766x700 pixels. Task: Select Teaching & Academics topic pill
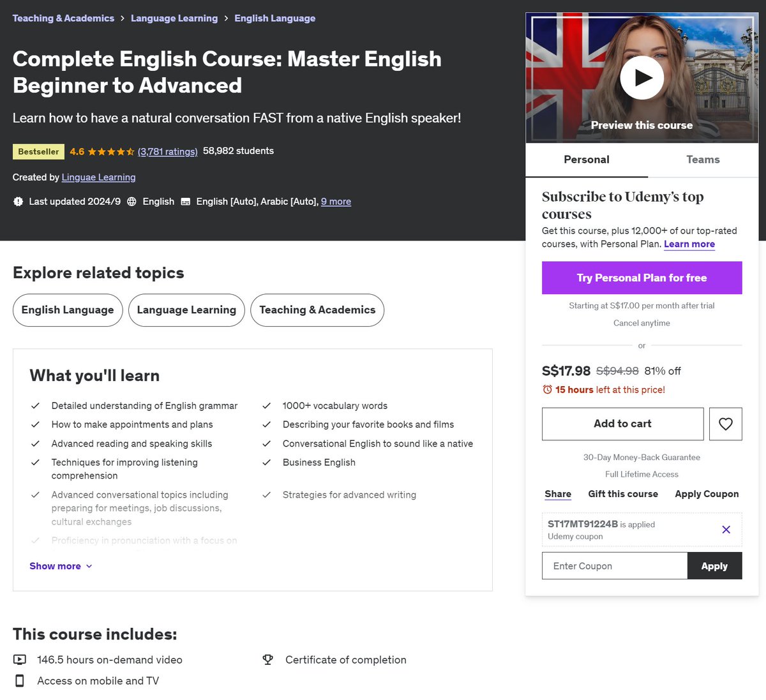tap(317, 310)
